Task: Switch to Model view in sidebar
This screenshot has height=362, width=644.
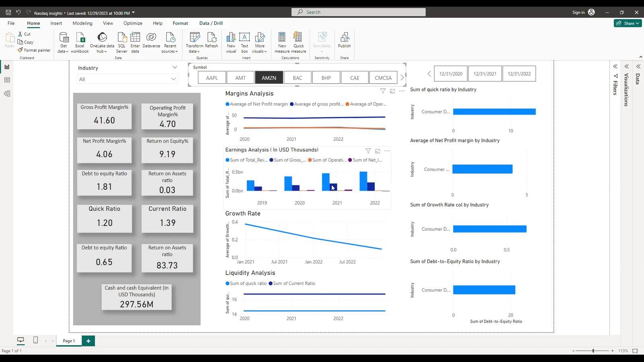Action: pyautogui.click(x=7, y=94)
